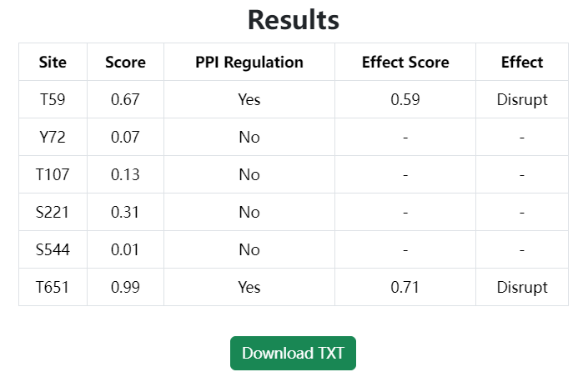Click the Effect Score column header

tap(405, 63)
